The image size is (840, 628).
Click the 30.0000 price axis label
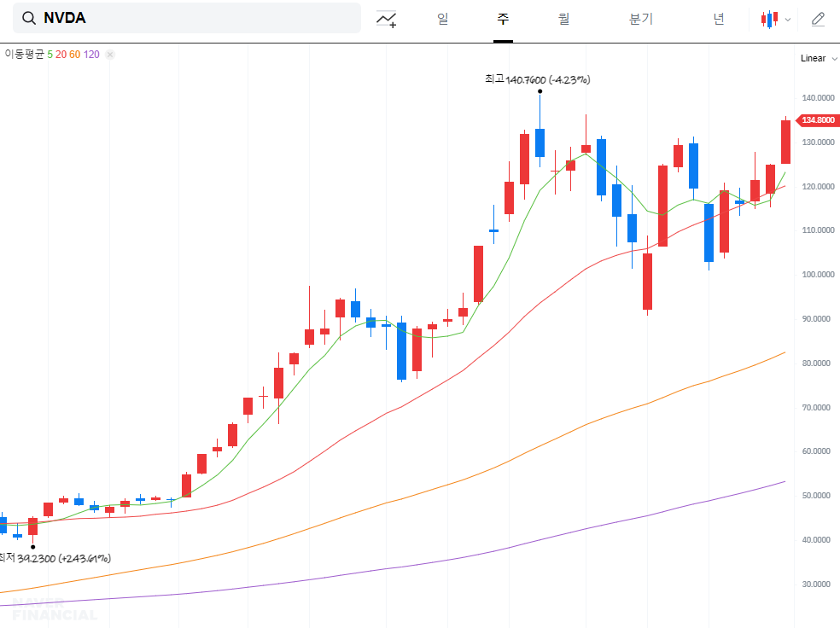point(816,584)
